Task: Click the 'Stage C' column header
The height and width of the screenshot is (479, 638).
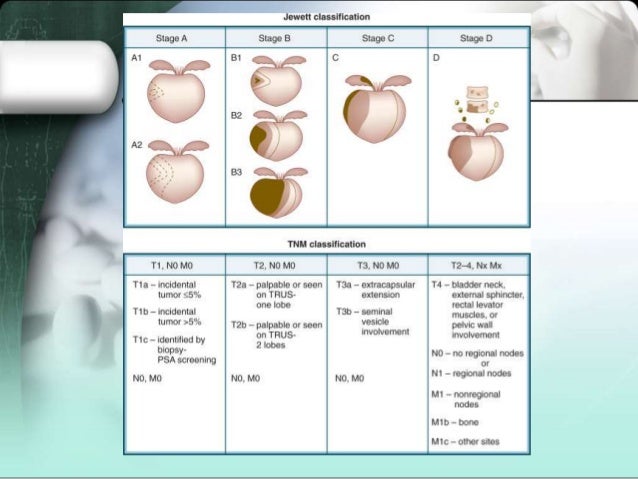Action: point(378,38)
